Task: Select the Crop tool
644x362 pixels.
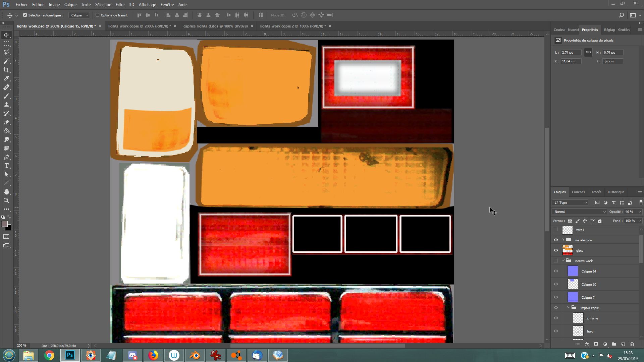Action: click(6, 70)
